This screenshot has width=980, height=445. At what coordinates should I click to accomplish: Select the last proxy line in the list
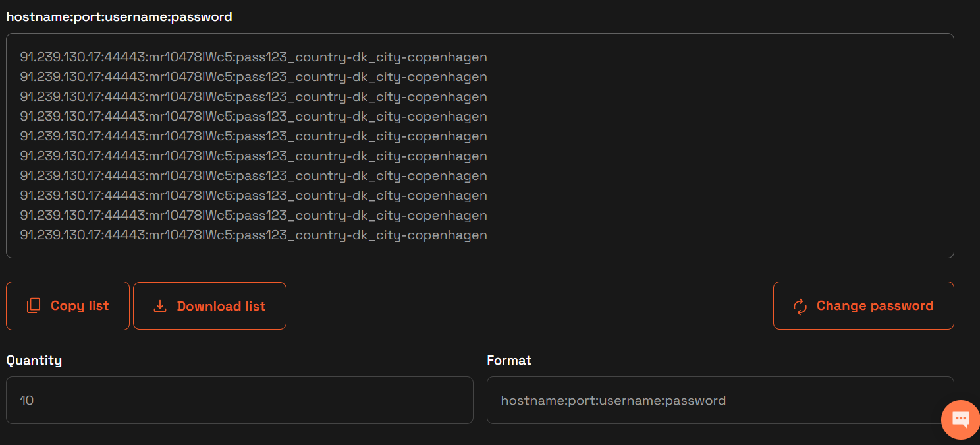(254, 235)
